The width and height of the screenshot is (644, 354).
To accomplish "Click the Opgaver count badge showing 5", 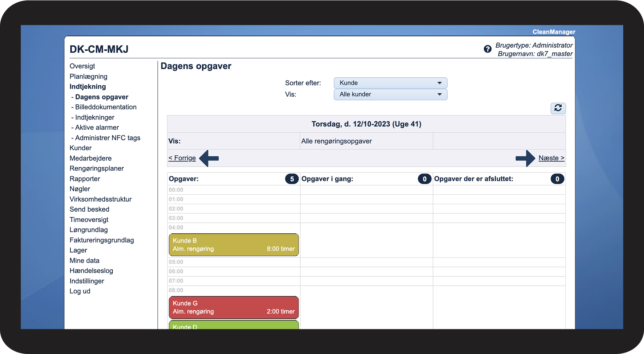I will (x=292, y=179).
